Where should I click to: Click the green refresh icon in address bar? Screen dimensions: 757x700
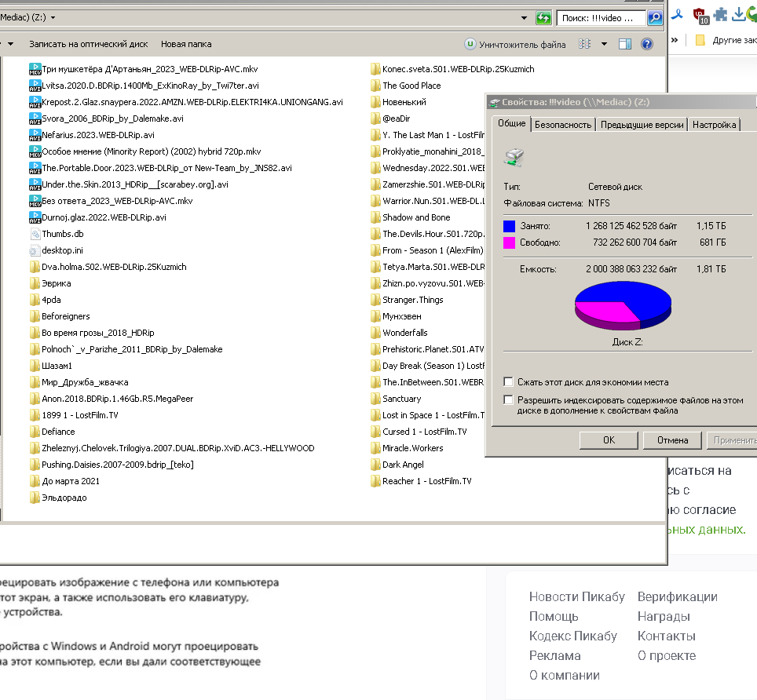[x=543, y=17]
